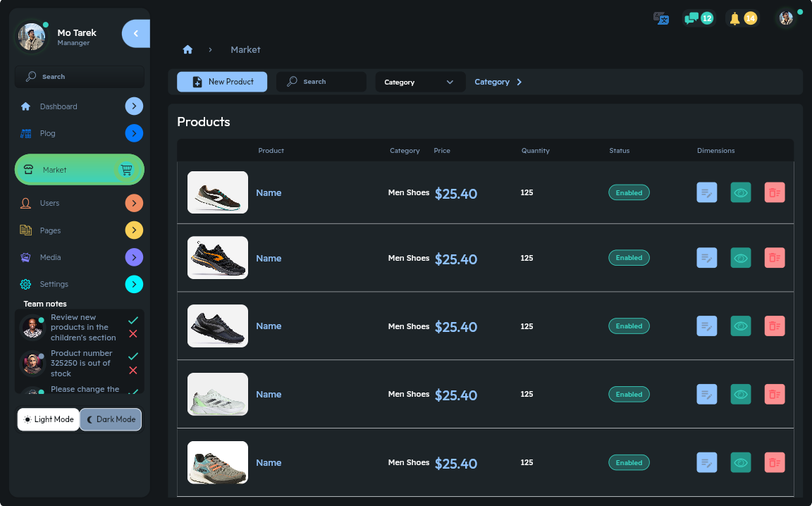
Task: Click the search field in the filter bar
Action: coord(321,82)
